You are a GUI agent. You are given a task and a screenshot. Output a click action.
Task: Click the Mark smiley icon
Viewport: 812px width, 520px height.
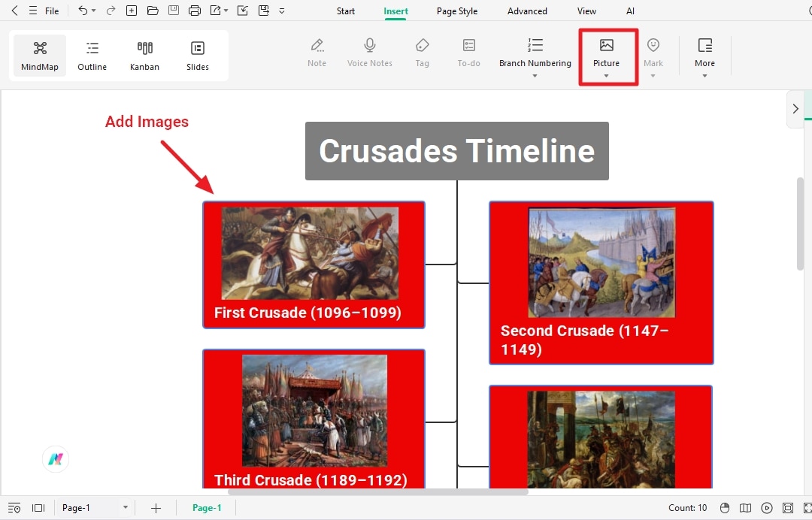(653, 46)
